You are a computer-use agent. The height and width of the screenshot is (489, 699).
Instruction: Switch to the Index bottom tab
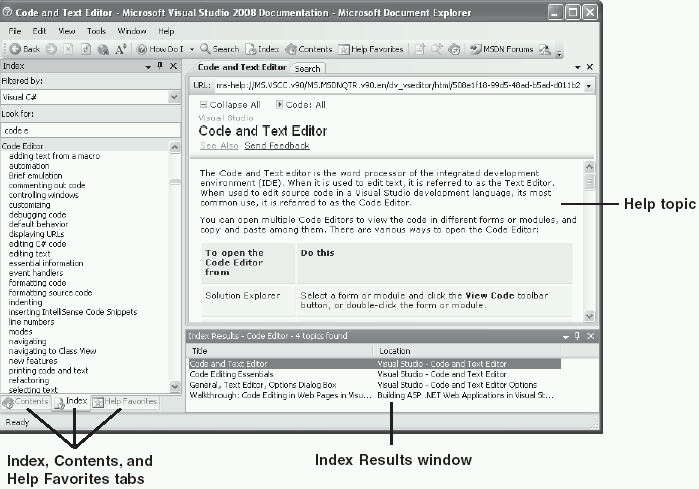click(x=71, y=402)
